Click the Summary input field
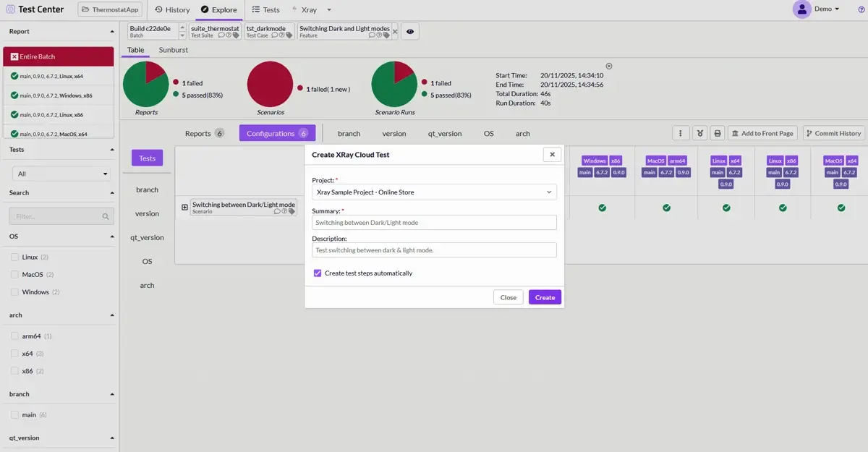Screen dimensions: 868x452 point(433,223)
